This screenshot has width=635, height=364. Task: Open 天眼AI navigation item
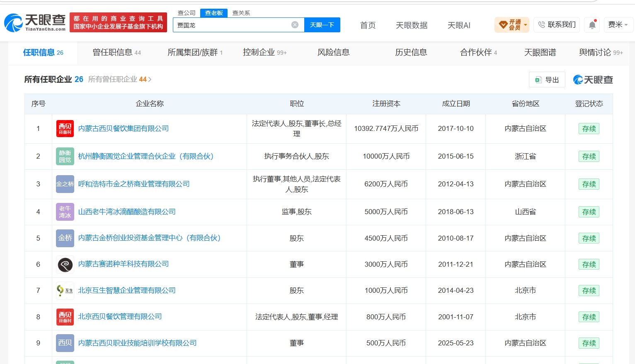point(459,25)
